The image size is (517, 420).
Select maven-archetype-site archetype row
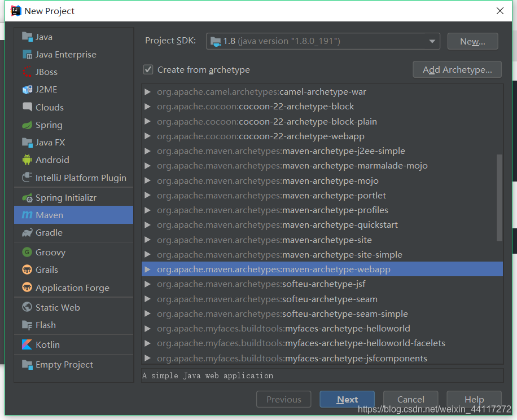pyautogui.click(x=322, y=240)
